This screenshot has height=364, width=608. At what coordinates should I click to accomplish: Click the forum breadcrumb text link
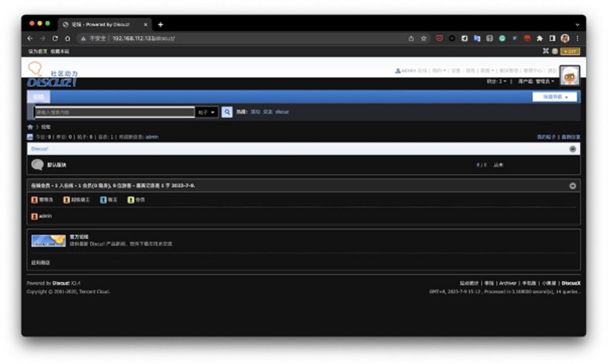pyautogui.click(x=46, y=127)
